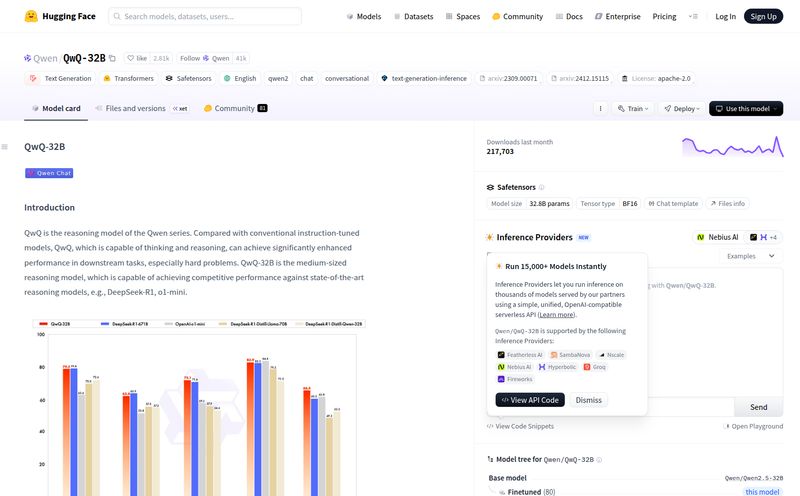Screen dimensions: 800x496
Task: Select the chat tag
Action: 307,79
